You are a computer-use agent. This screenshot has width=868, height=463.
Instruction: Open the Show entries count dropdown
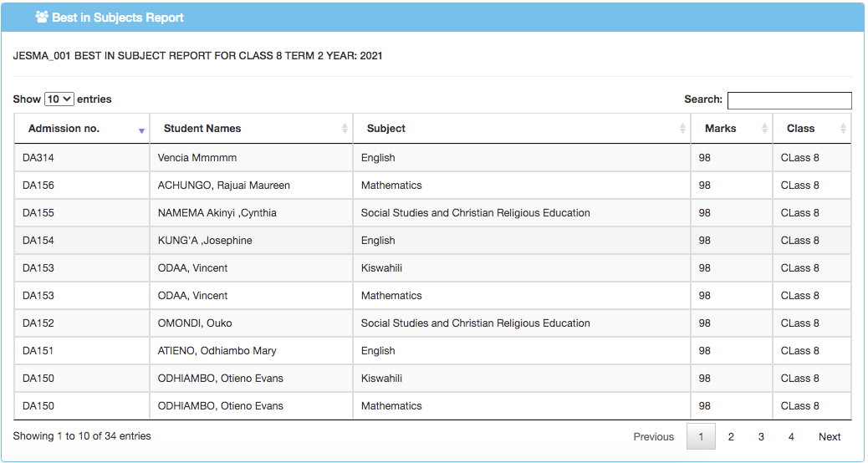tap(59, 99)
